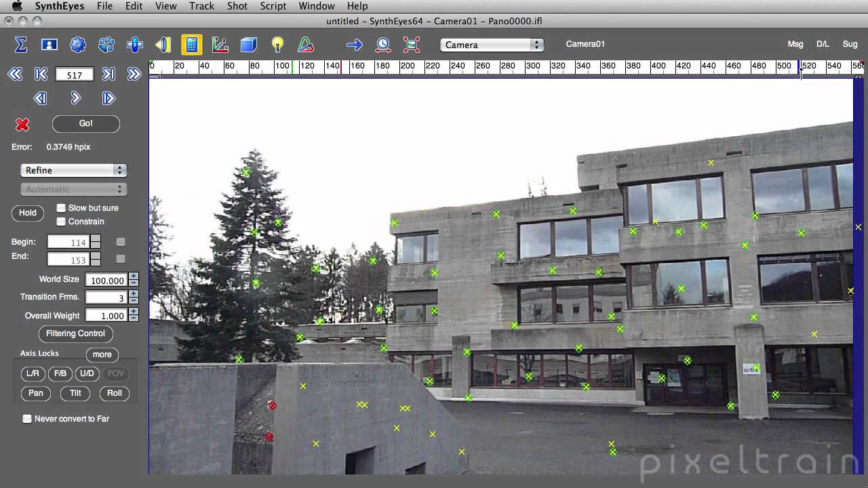Open the Shot setup portrait icon
The height and width of the screenshot is (488, 868).
[50, 45]
